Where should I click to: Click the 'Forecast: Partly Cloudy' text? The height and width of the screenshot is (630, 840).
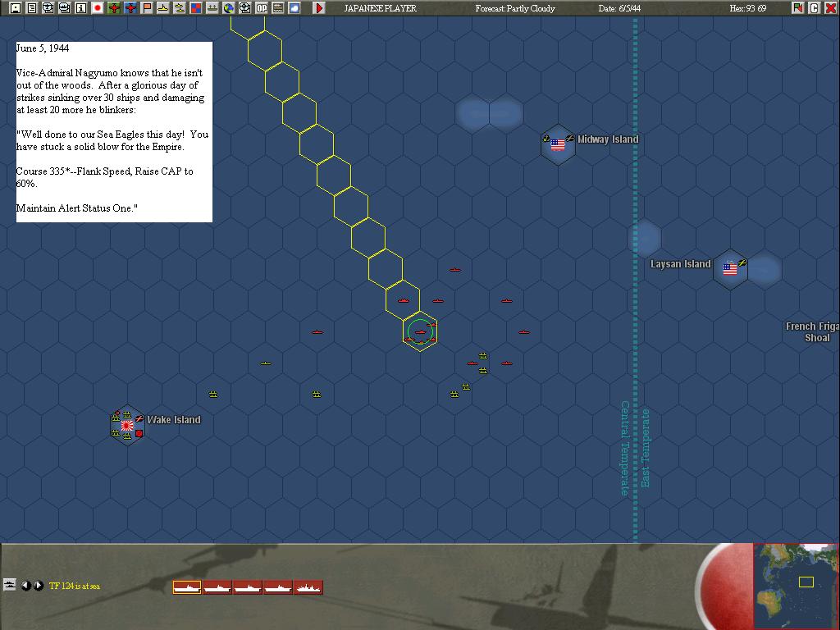click(x=515, y=8)
